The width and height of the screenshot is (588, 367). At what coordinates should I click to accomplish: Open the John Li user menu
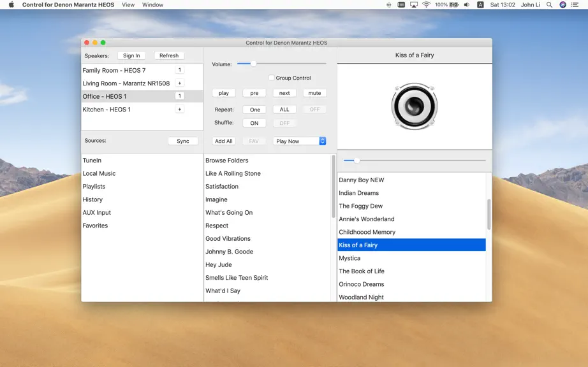pos(530,4)
